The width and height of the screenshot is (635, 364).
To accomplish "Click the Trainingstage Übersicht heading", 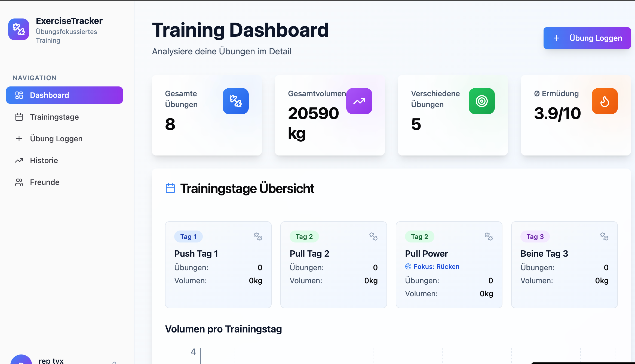I will click(247, 189).
